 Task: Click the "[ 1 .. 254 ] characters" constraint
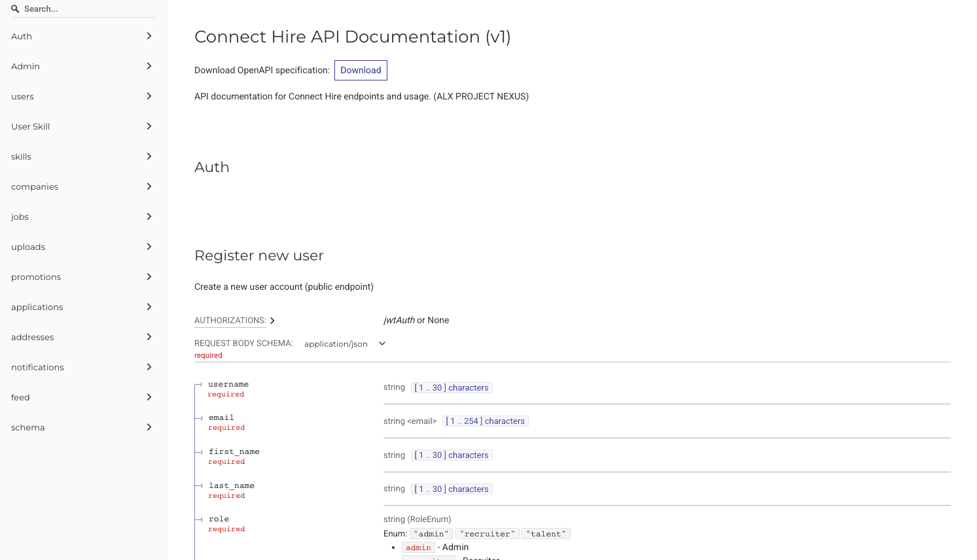486,421
